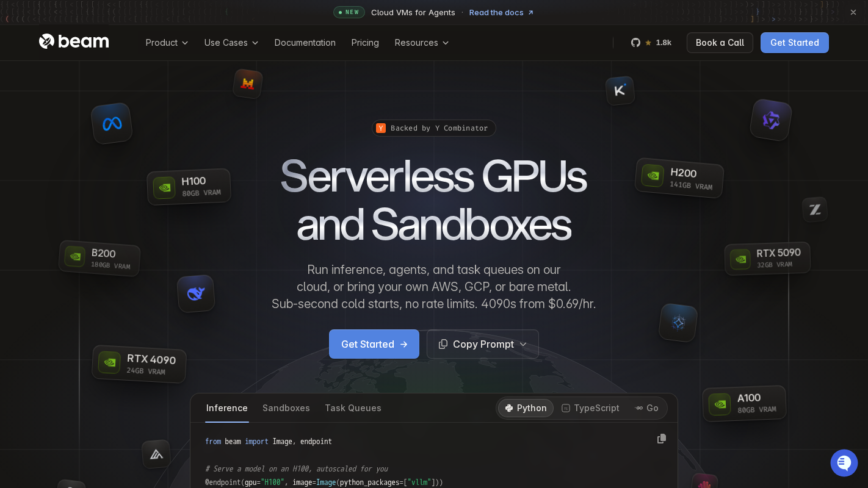Click the A100 80GB VRAM card
The width and height of the screenshot is (868, 488).
744,403
